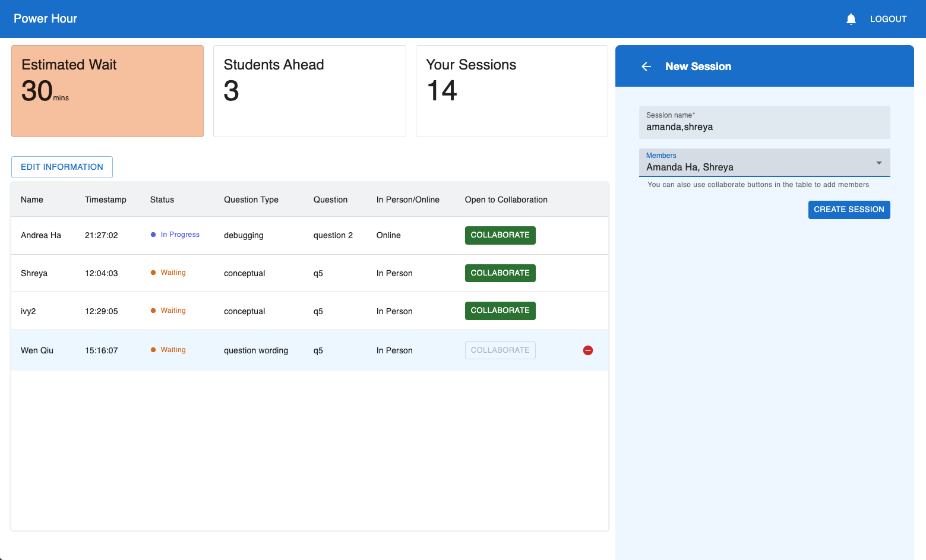Image resolution: width=926 pixels, height=560 pixels.
Task: Click ivy2's Waiting status
Action: point(168,311)
